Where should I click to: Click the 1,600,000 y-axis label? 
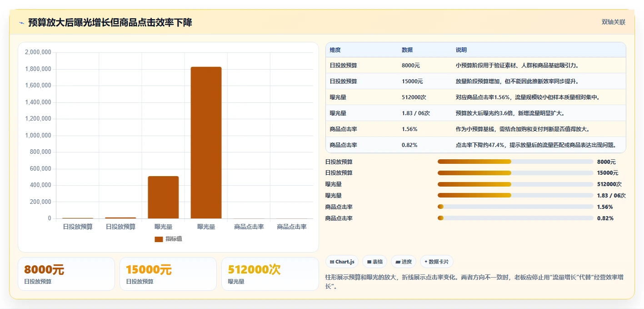(x=38, y=86)
